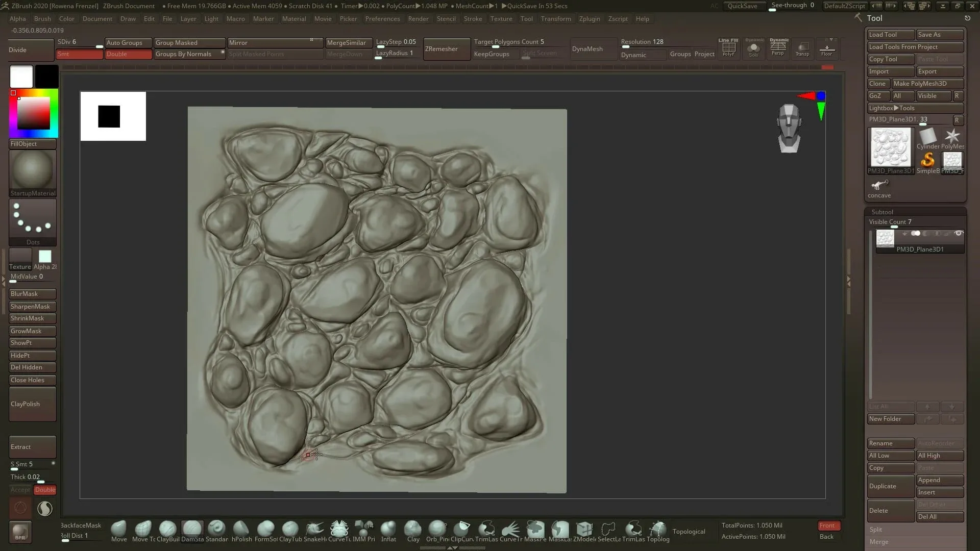Select the ZModeler brush
This screenshot has height=551, width=980.
[584, 528]
